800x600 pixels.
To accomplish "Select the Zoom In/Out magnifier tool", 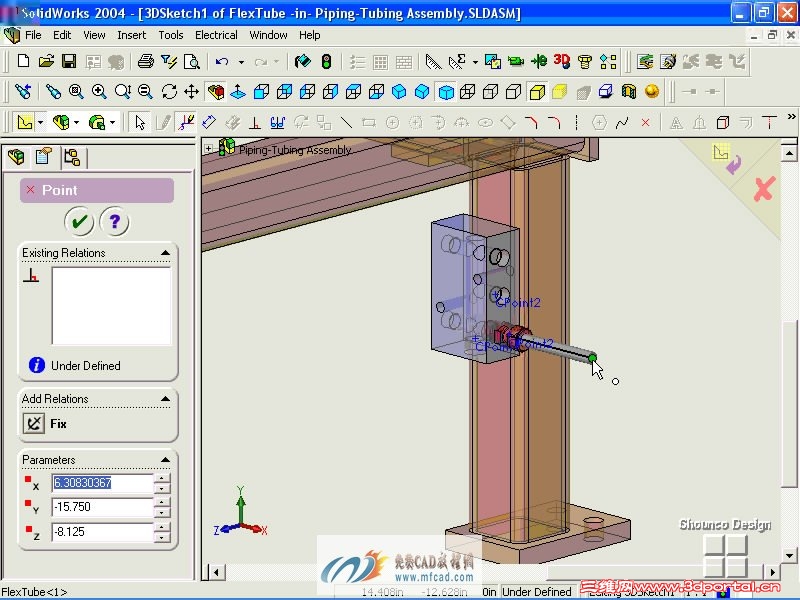I will pyautogui.click(x=122, y=92).
